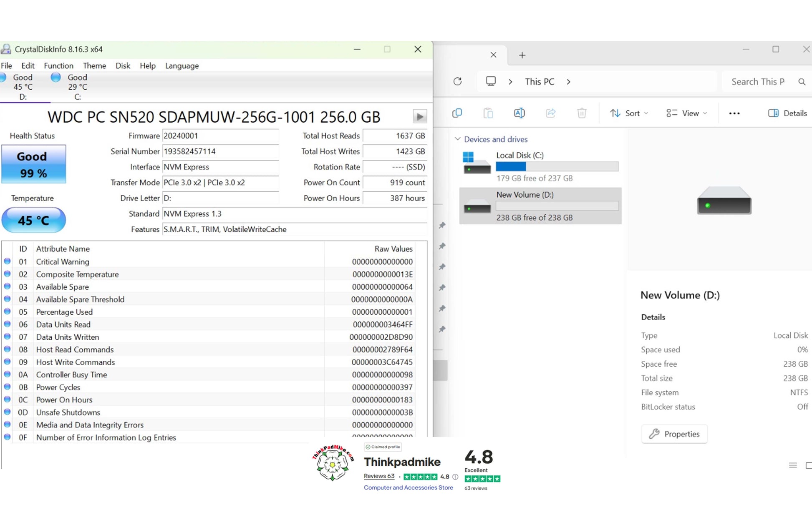The height and width of the screenshot is (510, 812).
Task: Open the See more ellipsis menu
Action: [x=734, y=113]
